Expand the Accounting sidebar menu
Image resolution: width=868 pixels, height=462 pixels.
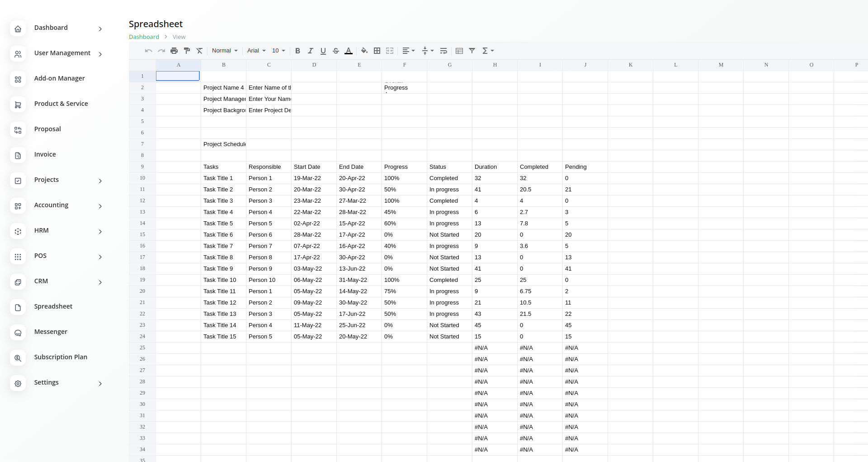pos(51,205)
